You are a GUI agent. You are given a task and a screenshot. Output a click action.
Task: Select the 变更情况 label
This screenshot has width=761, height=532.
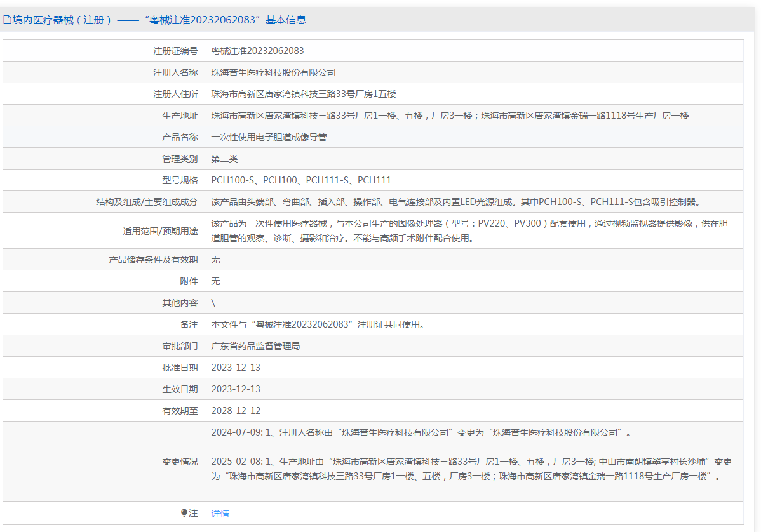(x=180, y=461)
